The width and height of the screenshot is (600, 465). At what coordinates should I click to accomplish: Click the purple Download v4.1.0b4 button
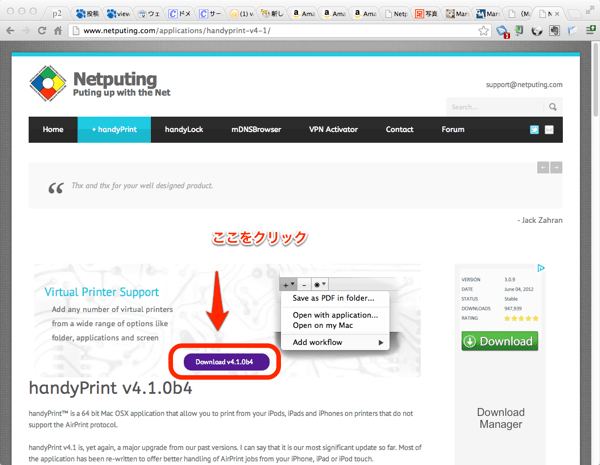(226, 362)
